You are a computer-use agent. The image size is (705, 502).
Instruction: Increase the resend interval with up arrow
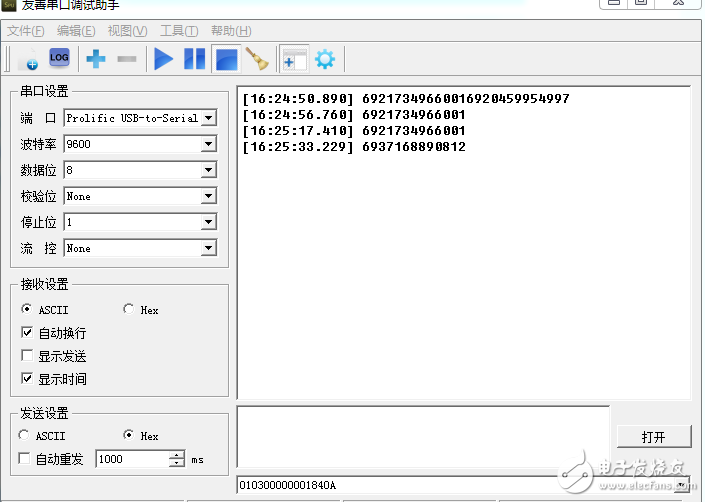[177, 455]
